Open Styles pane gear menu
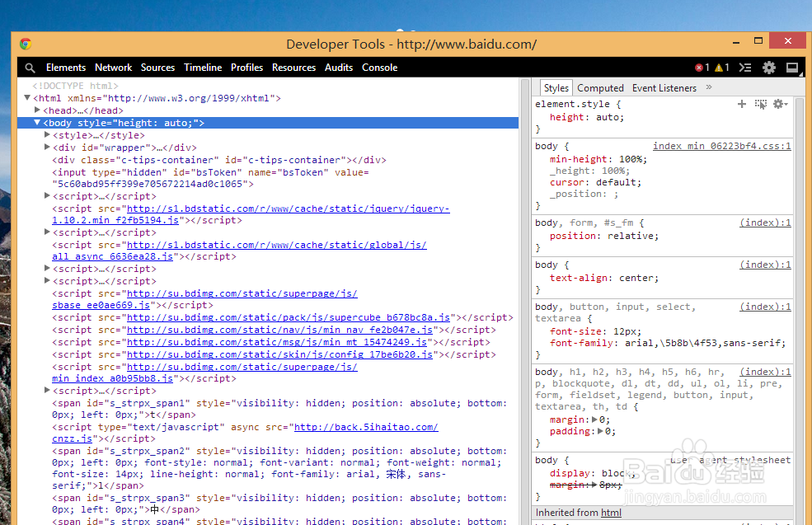This screenshot has width=812, height=525. click(780, 104)
